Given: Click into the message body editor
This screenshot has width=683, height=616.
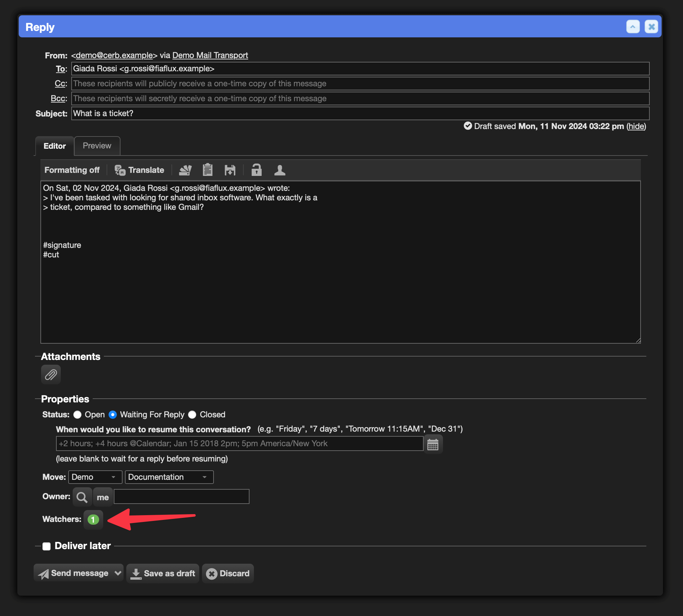Looking at the screenshot, I should 340,262.
